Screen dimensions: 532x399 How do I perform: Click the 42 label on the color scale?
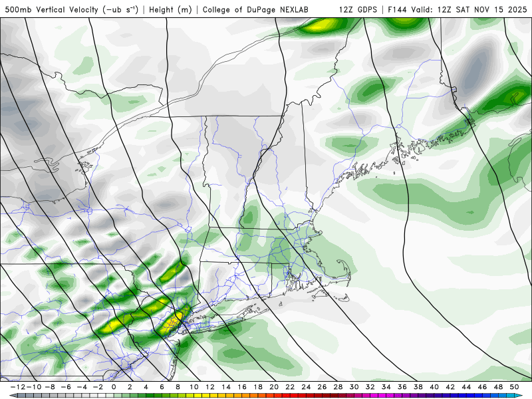pos(450,387)
